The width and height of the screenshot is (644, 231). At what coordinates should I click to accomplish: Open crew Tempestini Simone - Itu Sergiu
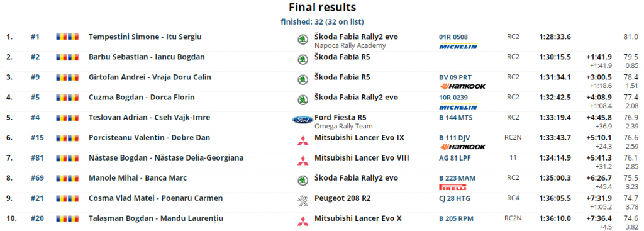[x=145, y=37]
